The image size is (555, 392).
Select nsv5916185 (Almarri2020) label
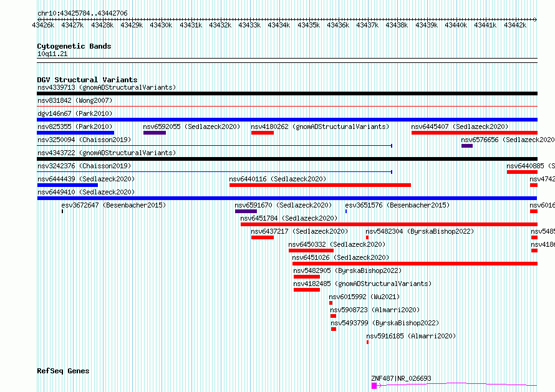click(x=411, y=336)
